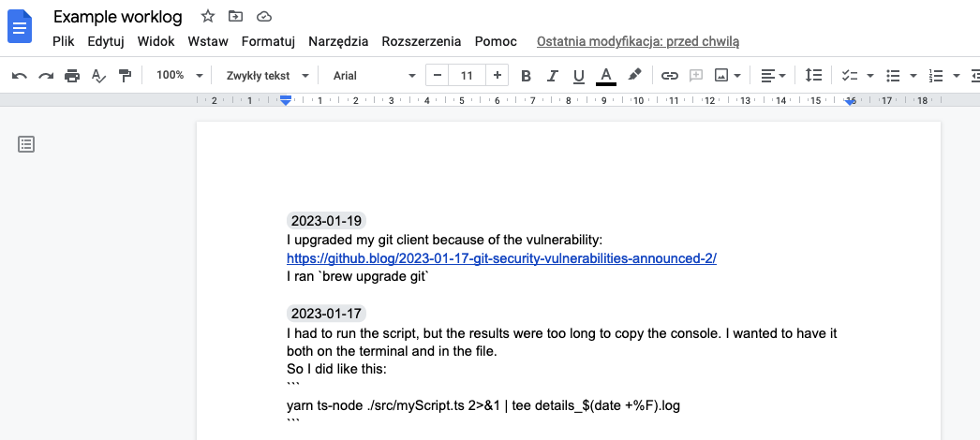980x440 pixels.
Task: Click the line "So I did like this:"
Action: coord(337,370)
